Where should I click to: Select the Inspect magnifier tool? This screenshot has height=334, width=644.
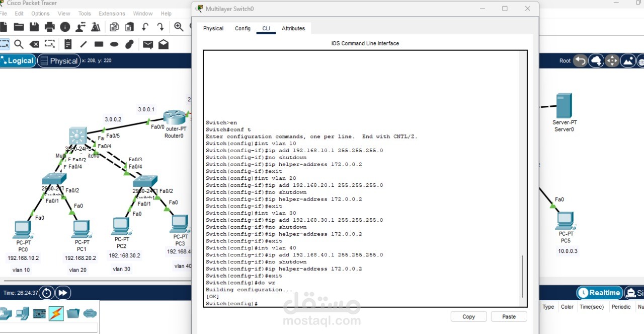point(19,44)
